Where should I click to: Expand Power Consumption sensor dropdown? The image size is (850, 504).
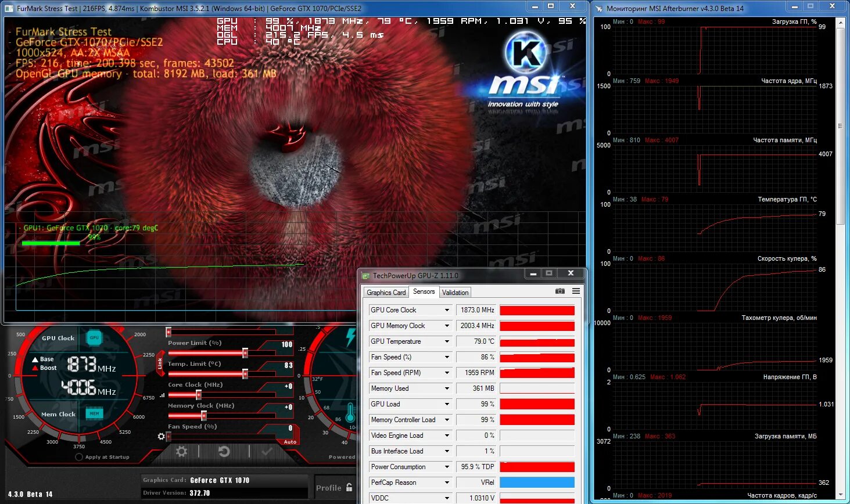point(447,467)
